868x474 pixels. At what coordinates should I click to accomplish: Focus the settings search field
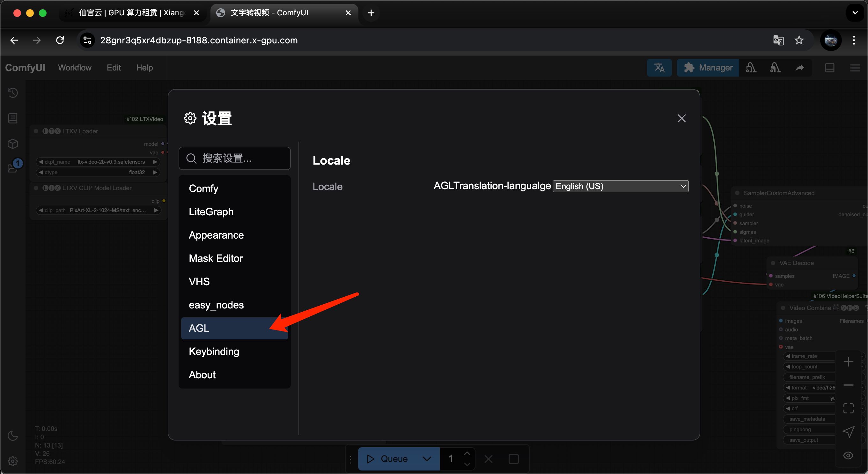(x=234, y=158)
